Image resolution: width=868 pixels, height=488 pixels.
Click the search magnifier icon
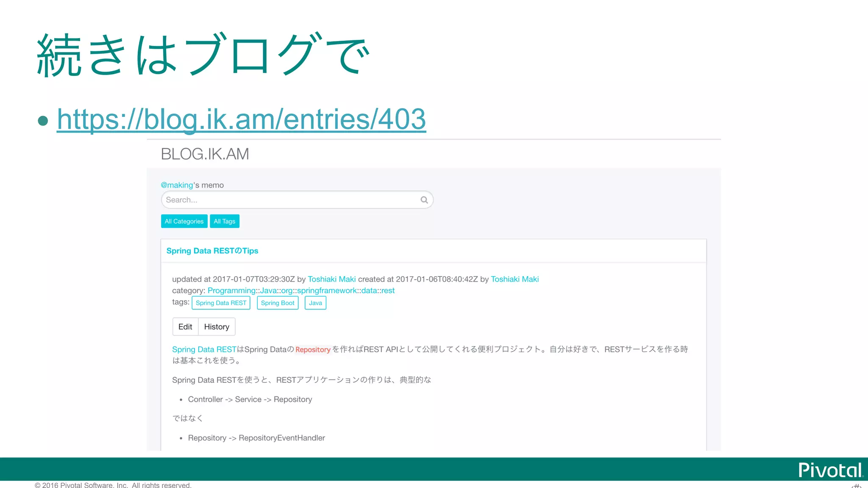424,200
